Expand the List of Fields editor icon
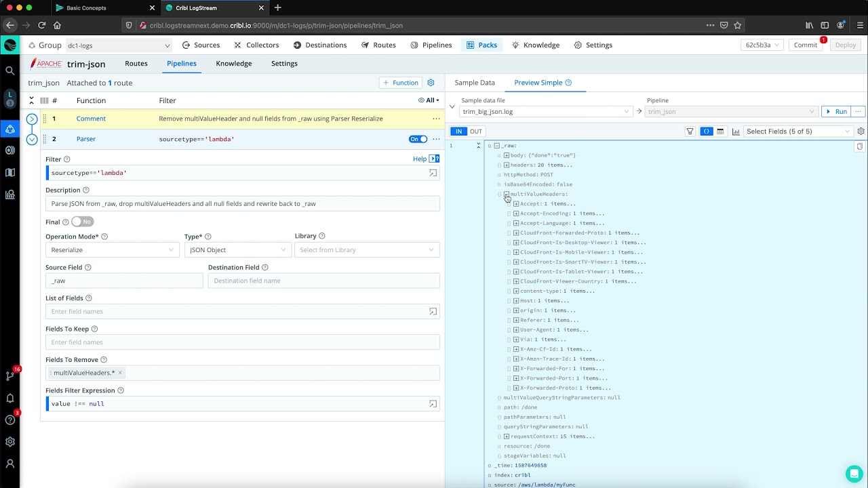The image size is (868, 488). coord(433,312)
